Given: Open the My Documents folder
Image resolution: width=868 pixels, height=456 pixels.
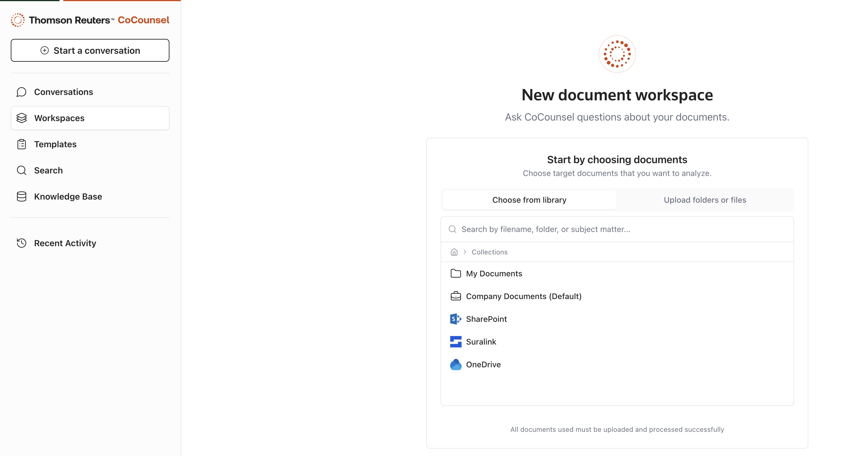Looking at the screenshot, I should [x=494, y=273].
